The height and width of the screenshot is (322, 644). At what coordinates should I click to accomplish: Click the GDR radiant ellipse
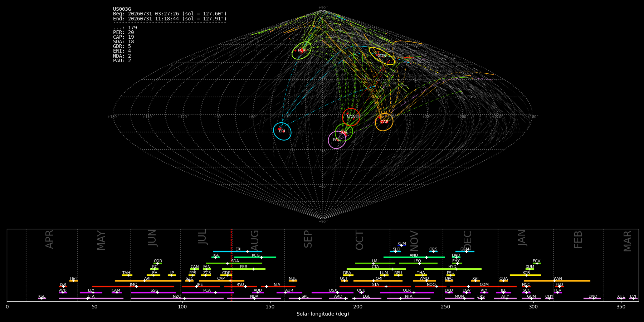(x=382, y=56)
